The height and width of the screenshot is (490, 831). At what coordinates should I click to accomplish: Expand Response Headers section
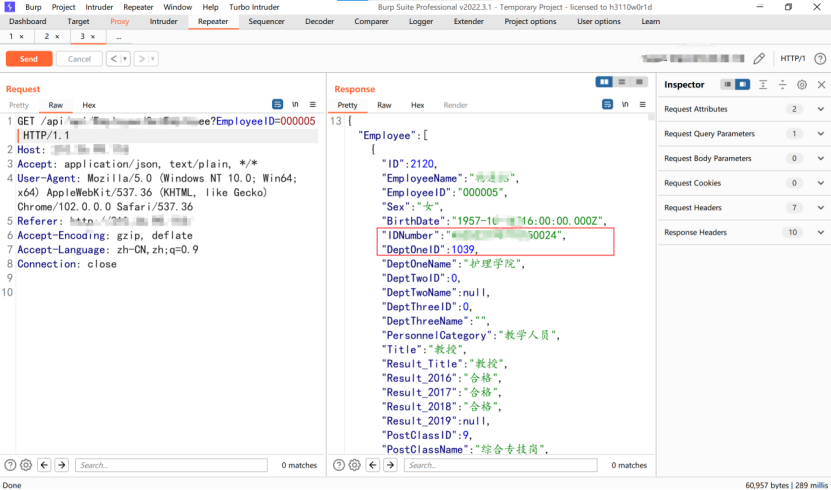pyautogui.click(x=820, y=232)
